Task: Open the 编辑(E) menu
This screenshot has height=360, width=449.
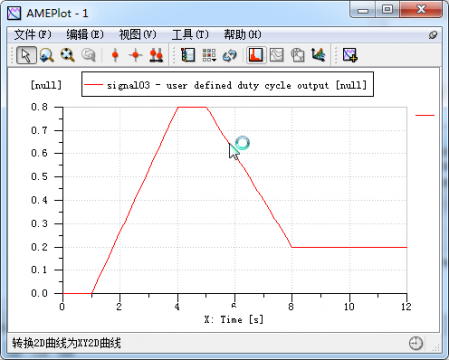Action: (85, 34)
